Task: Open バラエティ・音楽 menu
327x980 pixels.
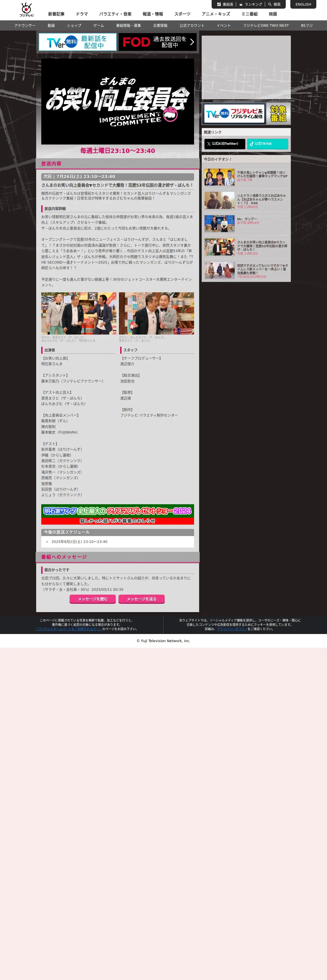Action: 115,14
